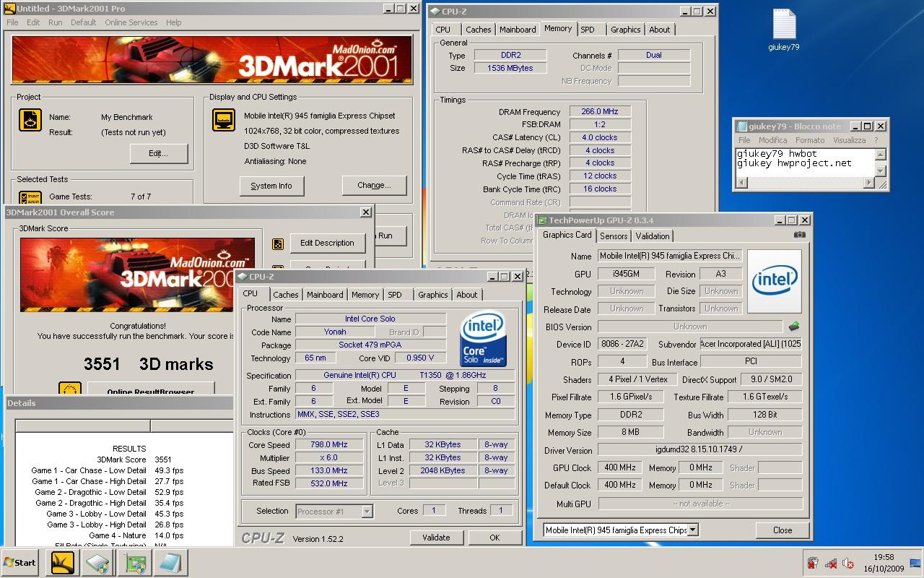Screen dimensions: 924x578
Task: Open the Default menu in 3DMark2001
Action: click(x=83, y=22)
